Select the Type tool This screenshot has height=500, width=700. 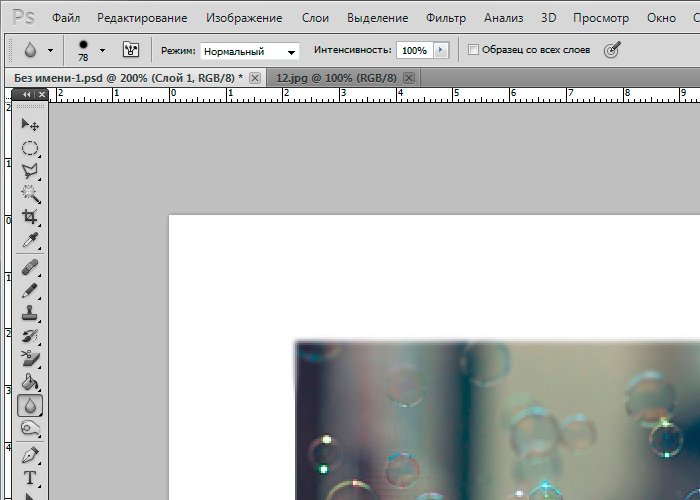coord(30,478)
